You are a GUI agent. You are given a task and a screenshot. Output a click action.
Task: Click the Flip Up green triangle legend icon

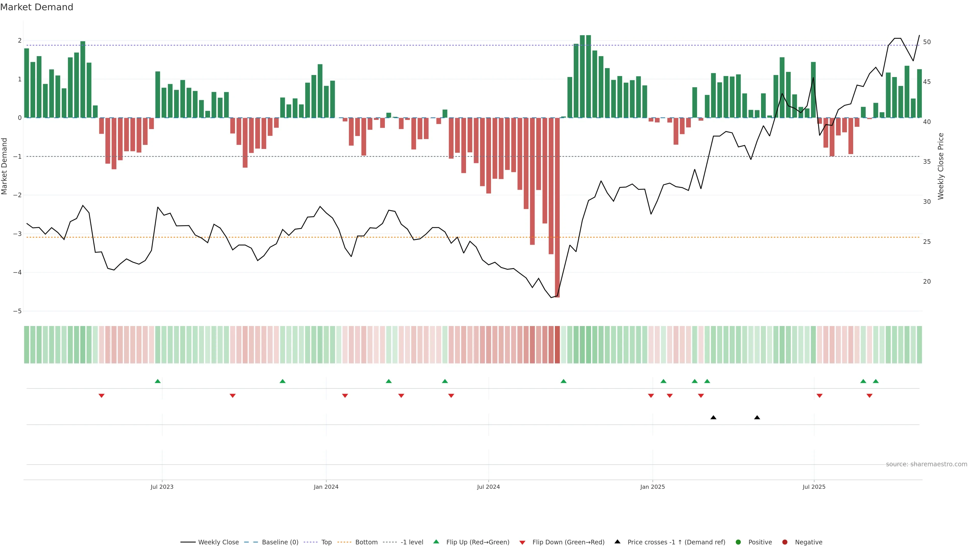pyautogui.click(x=436, y=542)
